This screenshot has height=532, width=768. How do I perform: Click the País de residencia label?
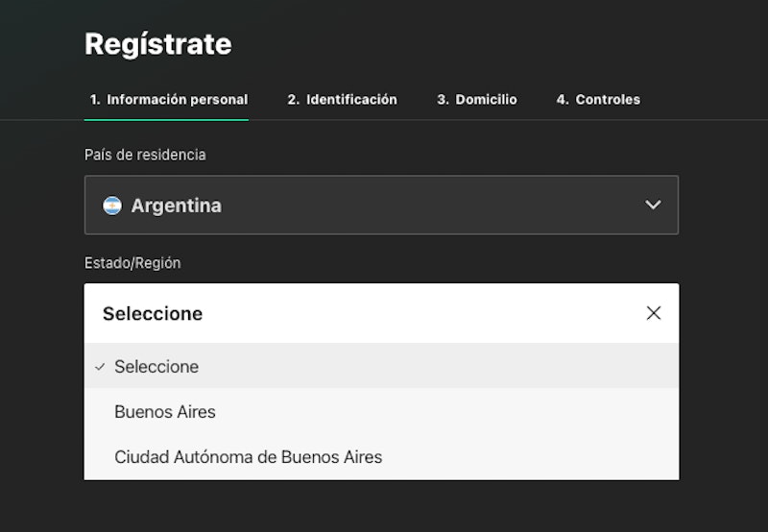coord(145,155)
